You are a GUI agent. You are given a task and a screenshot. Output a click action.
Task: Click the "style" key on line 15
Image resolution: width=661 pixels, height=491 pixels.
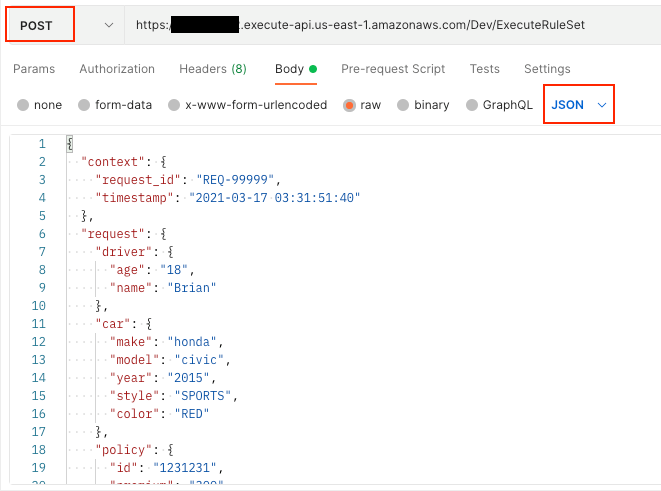click(x=134, y=396)
